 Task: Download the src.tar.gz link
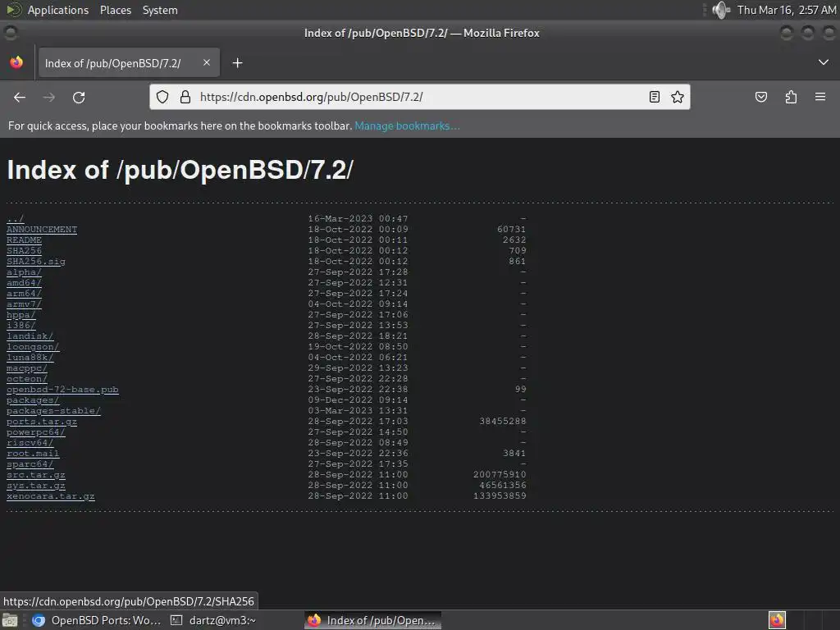click(x=36, y=475)
